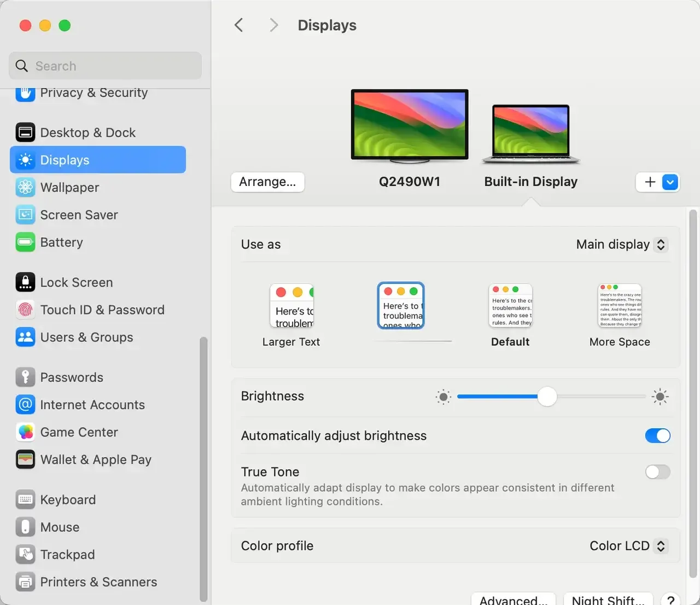Image resolution: width=700 pixels, height=605 pixels.
Task: Enable the True Tone switch
Action: coord(657,472)
